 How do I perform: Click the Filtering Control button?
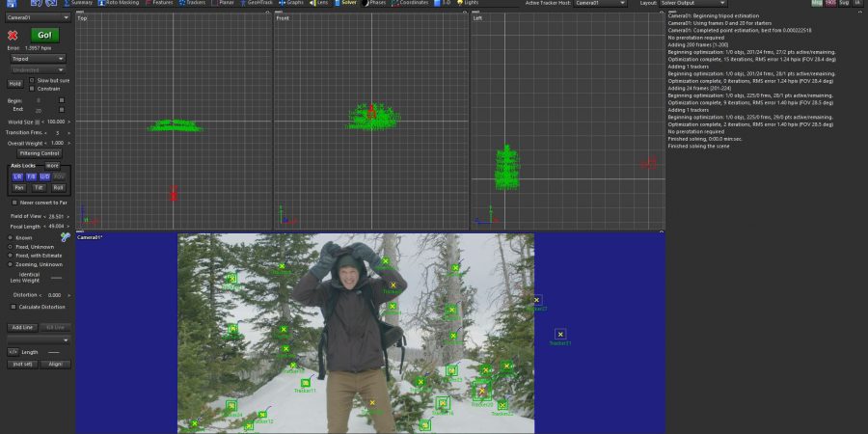[x=39, y=152]
